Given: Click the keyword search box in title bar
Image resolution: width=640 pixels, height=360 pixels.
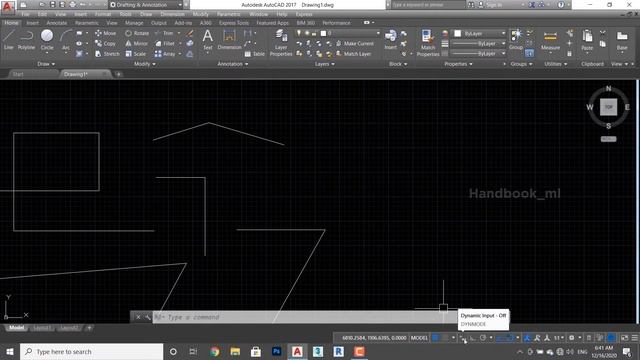Looking at the screenshot, I should pyautogui.click(x=428, y=5).
